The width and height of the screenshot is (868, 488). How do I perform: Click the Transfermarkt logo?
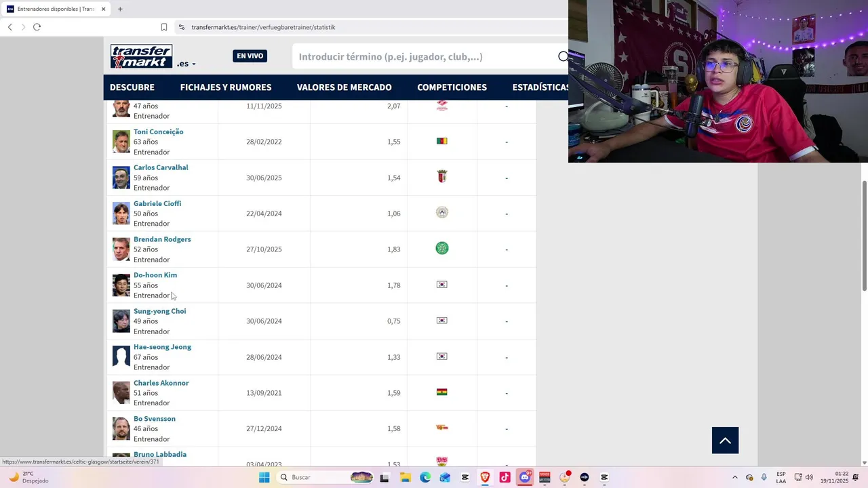[x=142, y=56]
